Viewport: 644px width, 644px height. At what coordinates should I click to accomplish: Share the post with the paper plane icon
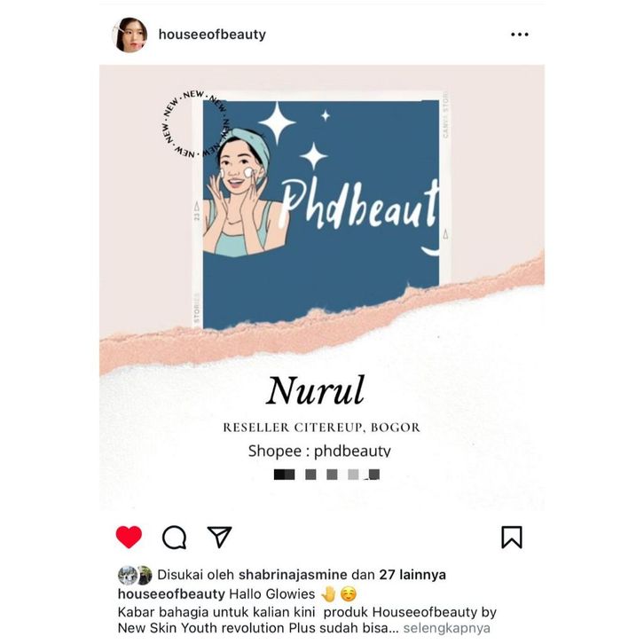(x=219, y=537)
